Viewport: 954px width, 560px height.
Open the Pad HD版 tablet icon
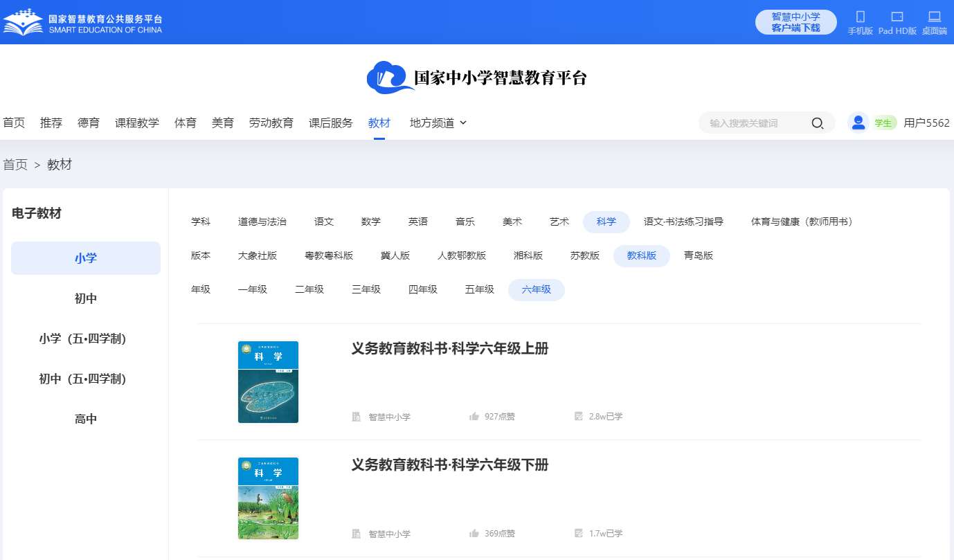coord(897,17)
